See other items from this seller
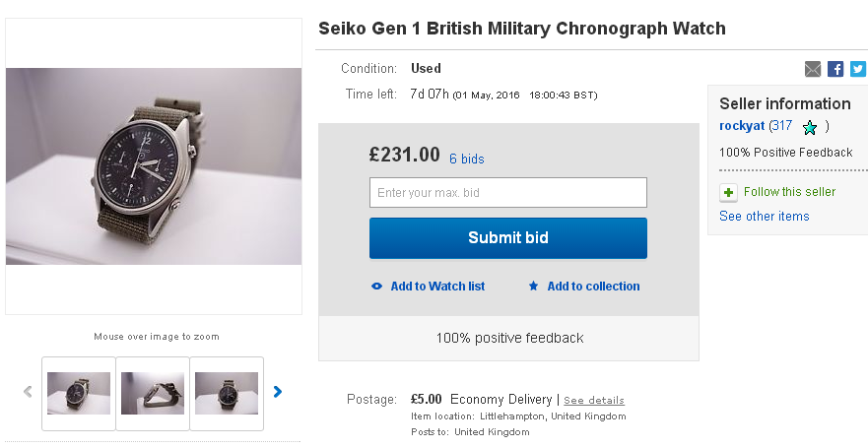 pyautogui.click(x=765, y=217)
